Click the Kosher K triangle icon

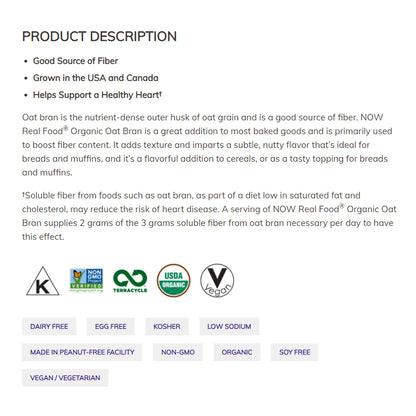click(x=43, y=281)
